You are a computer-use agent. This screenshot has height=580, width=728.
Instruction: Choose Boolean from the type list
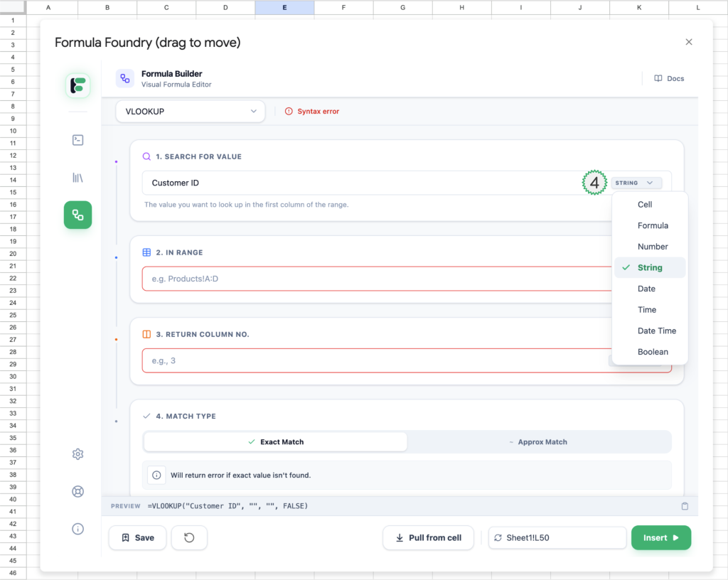(x=652, y=352)
